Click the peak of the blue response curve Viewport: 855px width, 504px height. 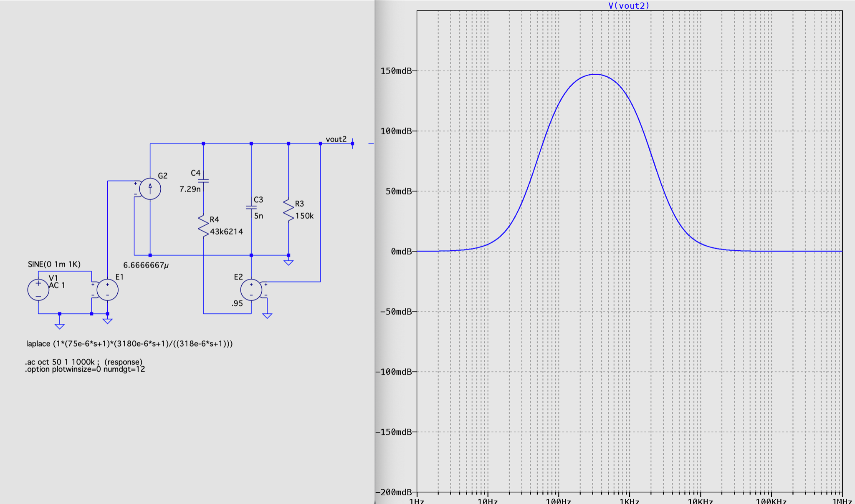click(x=595, y=74)
